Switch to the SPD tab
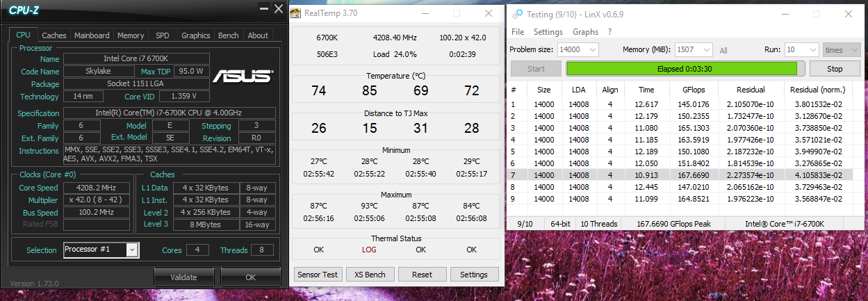 (x=162, y=35)
